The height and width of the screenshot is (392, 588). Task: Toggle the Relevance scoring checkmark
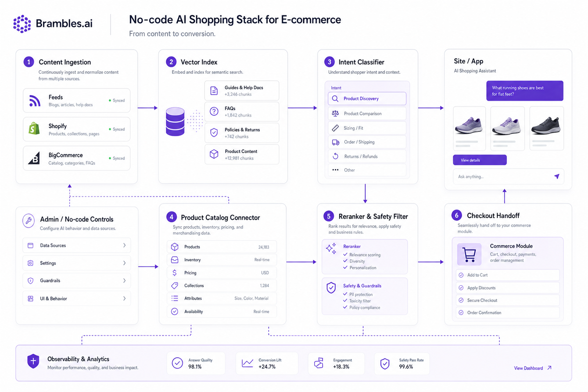click(x=345, y=254)
